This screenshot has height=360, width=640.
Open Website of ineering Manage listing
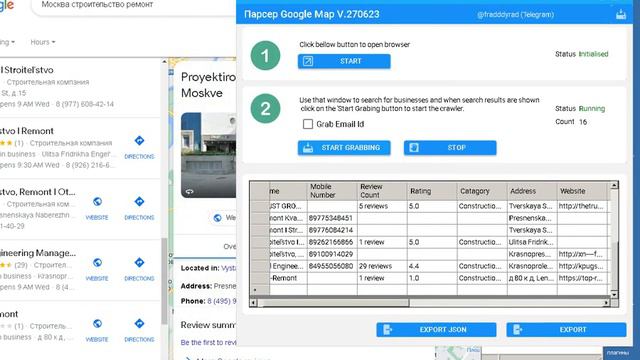pos(97,269)
